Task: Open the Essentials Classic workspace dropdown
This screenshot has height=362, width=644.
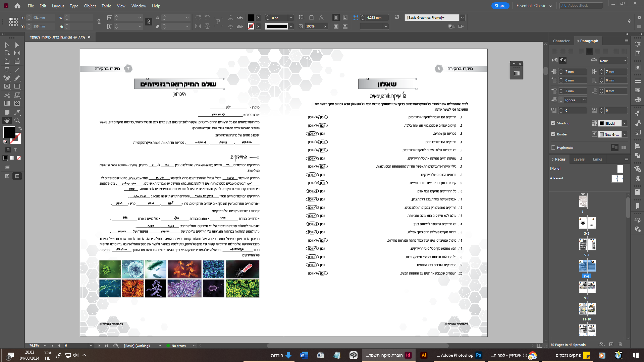Action: click(534, 6)
